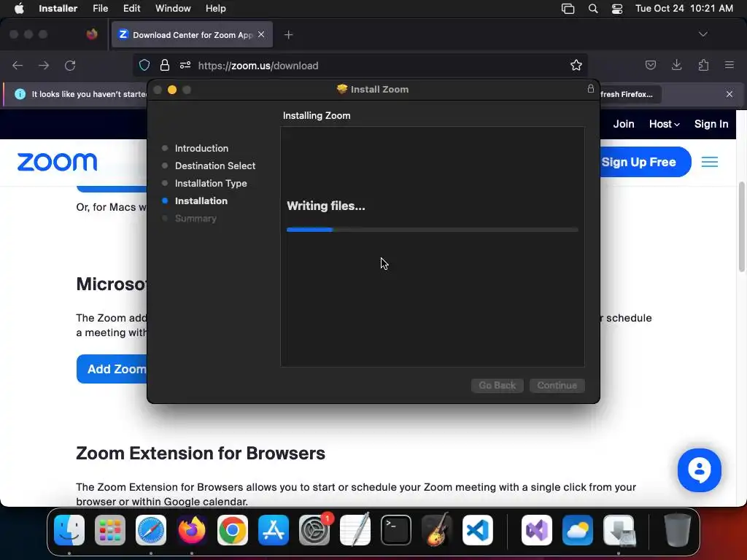Image resolution: width=747 pixels, height=560 pixels.
Task: Close the Download Center tab
Action: pos(261,34)
